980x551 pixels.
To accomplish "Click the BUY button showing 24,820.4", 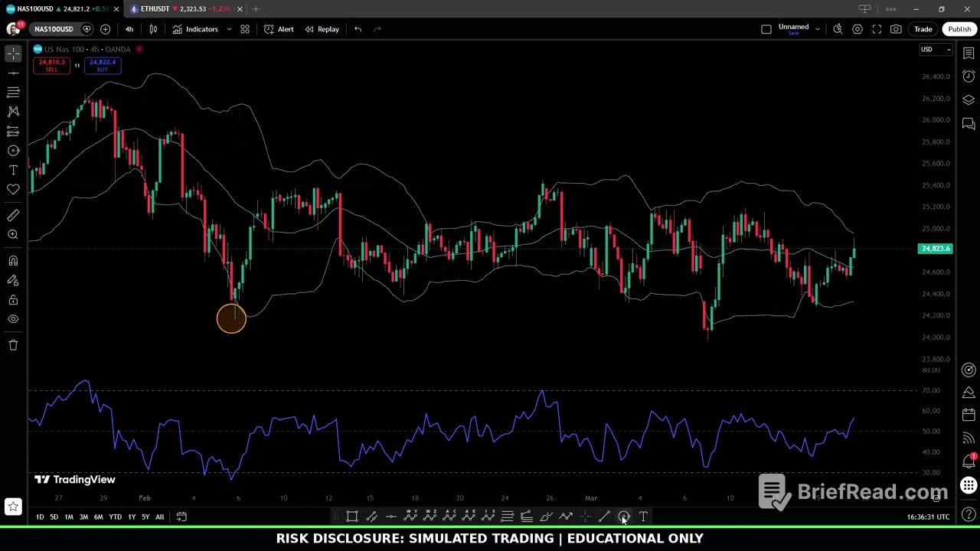I will coord(102,66).
